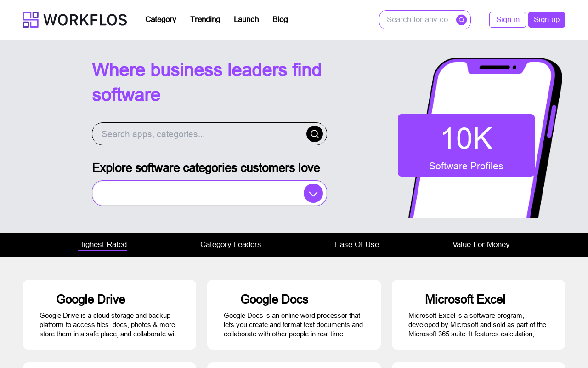Open the Google Docs card title
This screenshot has width=588, height=368.
274,299
